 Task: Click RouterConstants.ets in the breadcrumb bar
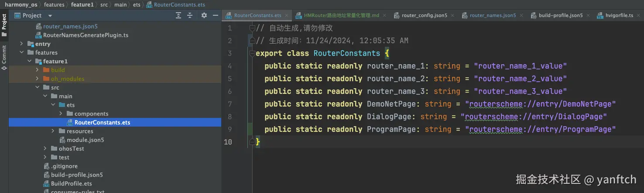tap(179, 4)
